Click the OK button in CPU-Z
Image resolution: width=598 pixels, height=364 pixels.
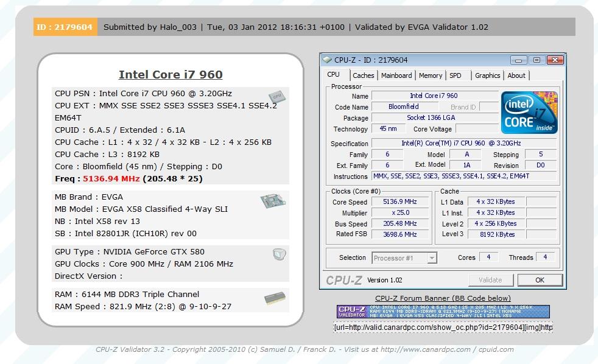(540, 280)
